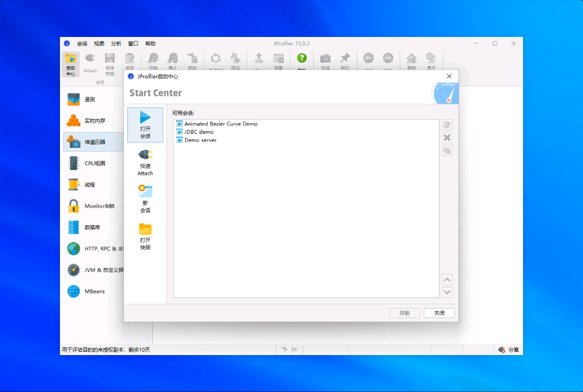Image resolution: width=583 pixels, height=392 pixels.
Task: Open the 分析 menu
Action: (x=117, y=44)
